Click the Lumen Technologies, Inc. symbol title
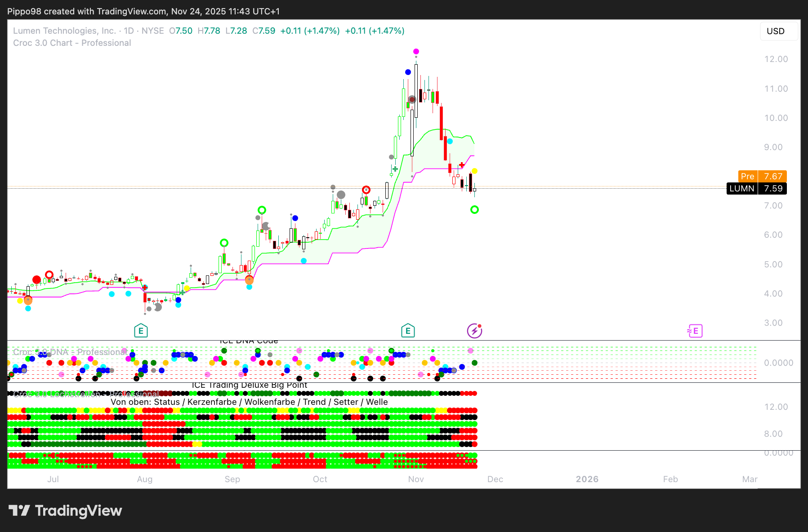808x532 pixels. 64,31
